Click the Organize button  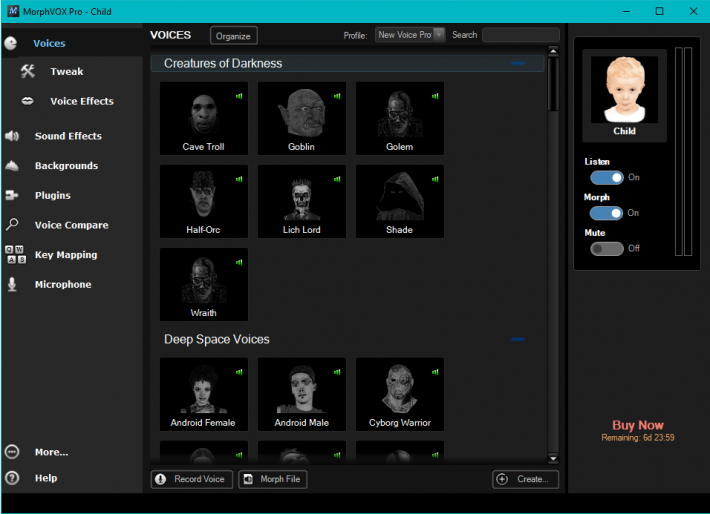[234, 36]
